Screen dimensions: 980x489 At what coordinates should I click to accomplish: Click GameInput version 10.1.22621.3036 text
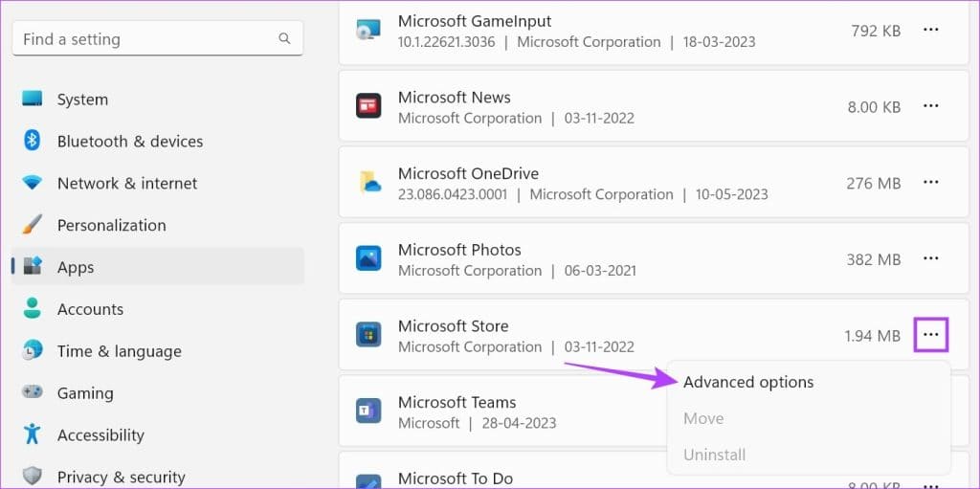tap(446, 42)
